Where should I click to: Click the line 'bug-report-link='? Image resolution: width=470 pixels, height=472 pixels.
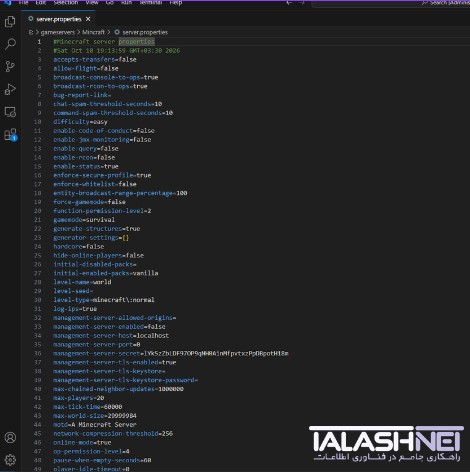click(82, 95)
